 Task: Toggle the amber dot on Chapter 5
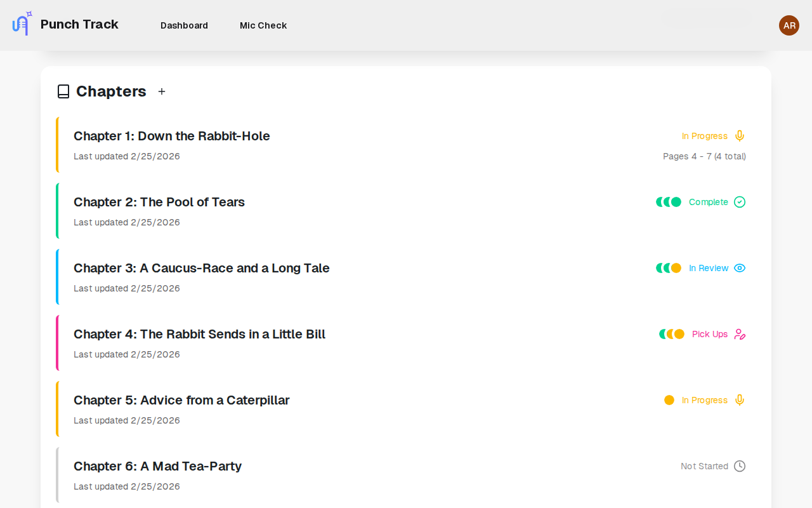coord(669,400)
